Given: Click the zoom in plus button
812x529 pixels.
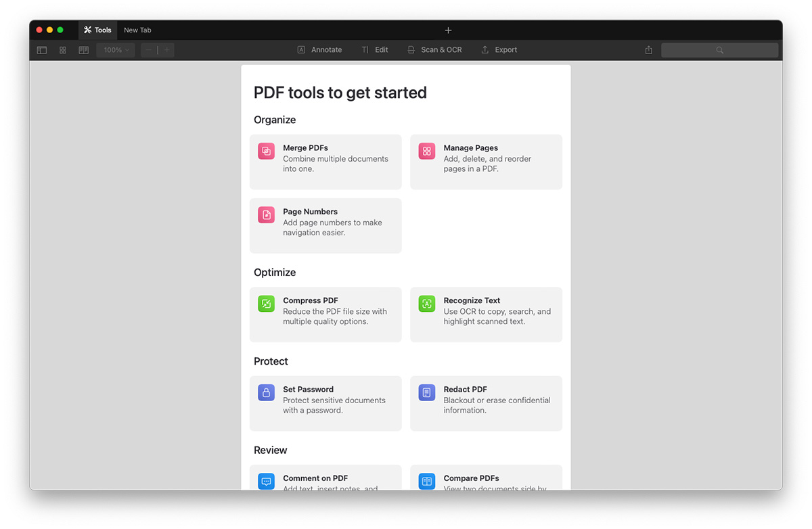Looking at the screenshot, I should [x=166, y=50].
